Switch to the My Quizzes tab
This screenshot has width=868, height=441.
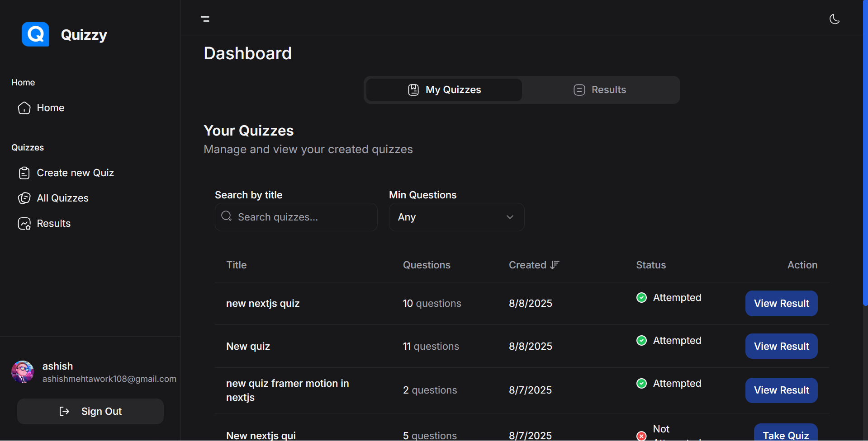pyautogui.click(x=444, y=90)
